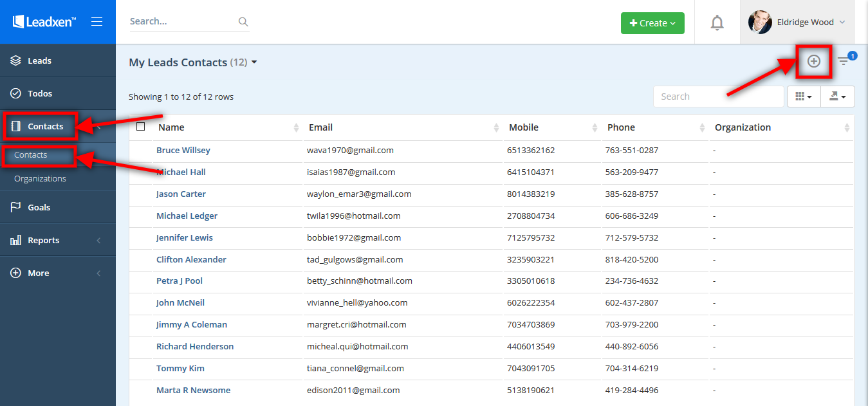This screenshot has height=406, width=868.
Task: Open contact Marta R Newsome
Action: pyautogui.click(x=194, y=391)
